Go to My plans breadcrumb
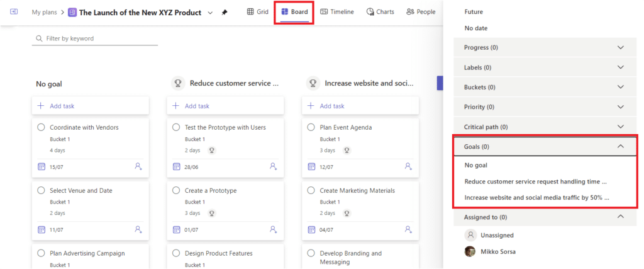644x269 pixels. click(45, 13)
